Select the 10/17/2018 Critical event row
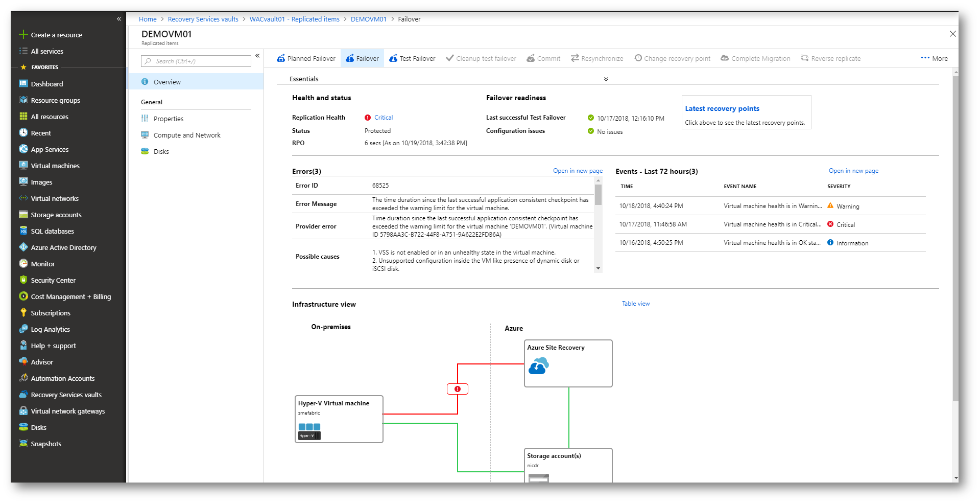980x504 pixels. pyautogui.click(x=771, y=224)
